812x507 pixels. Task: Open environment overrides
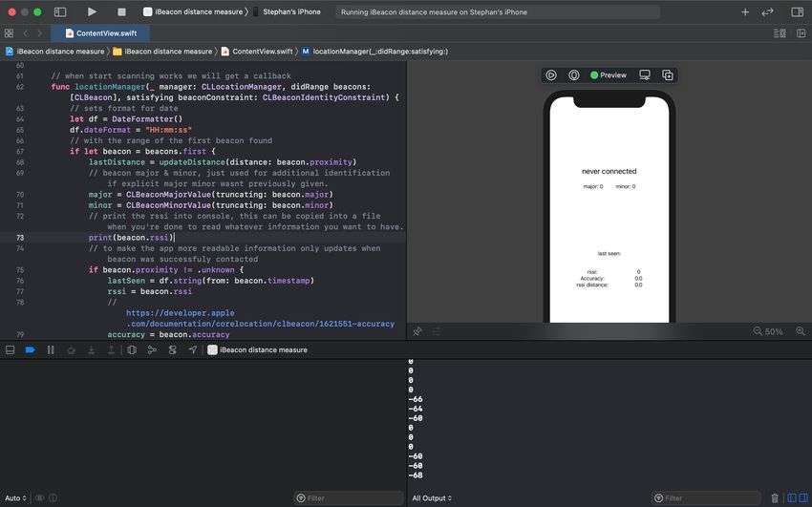[172, 349]
